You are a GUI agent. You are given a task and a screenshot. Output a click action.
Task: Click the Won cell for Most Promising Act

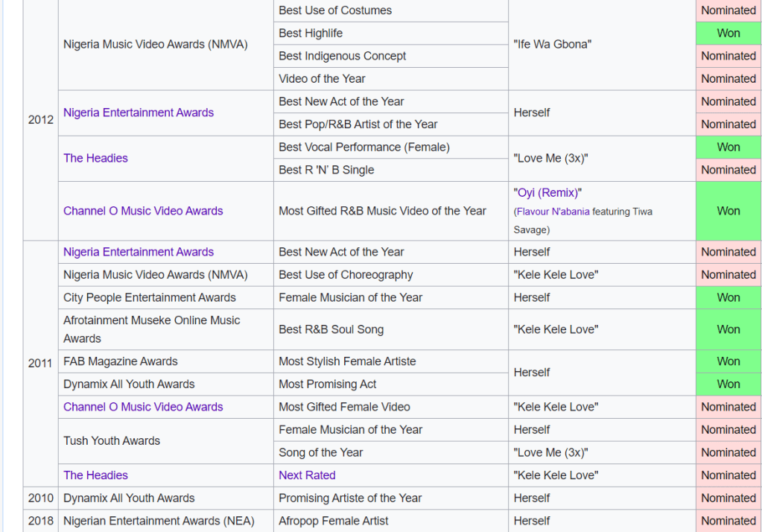[x=728, y=384]
